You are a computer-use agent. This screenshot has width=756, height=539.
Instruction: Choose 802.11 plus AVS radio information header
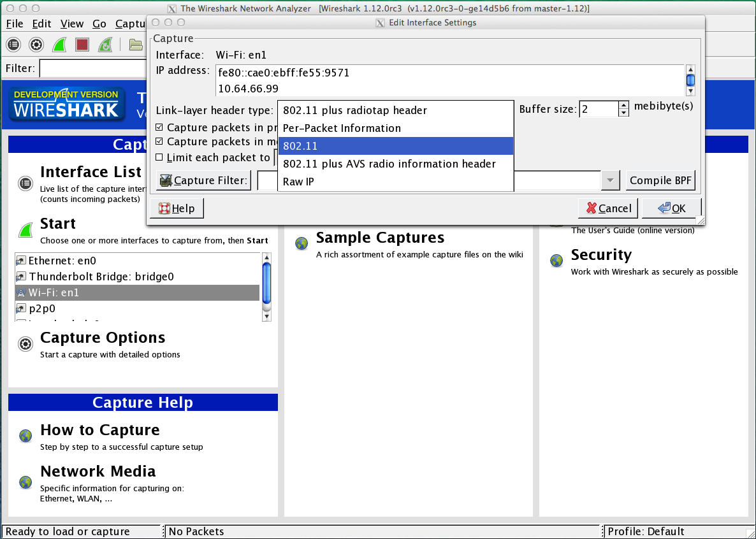[396, 164]
